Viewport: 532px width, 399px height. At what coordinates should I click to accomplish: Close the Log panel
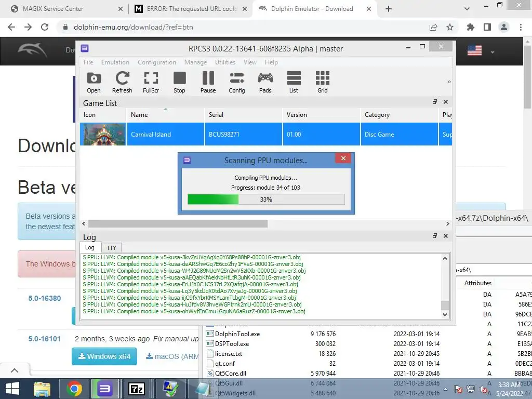446,236
